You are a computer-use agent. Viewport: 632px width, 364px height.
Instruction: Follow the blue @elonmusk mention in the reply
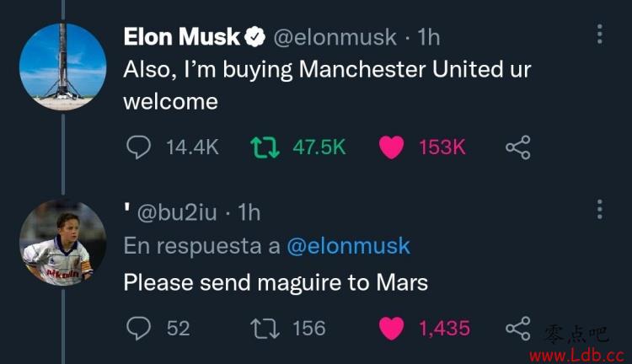(348, 246)
